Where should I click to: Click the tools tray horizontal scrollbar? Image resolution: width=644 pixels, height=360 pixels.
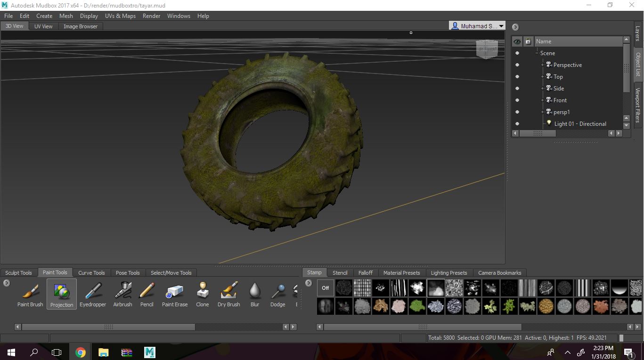[x=108, y=327]
